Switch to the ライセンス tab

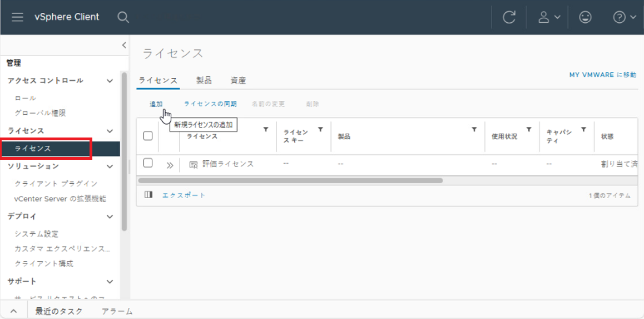coord(158,81)
